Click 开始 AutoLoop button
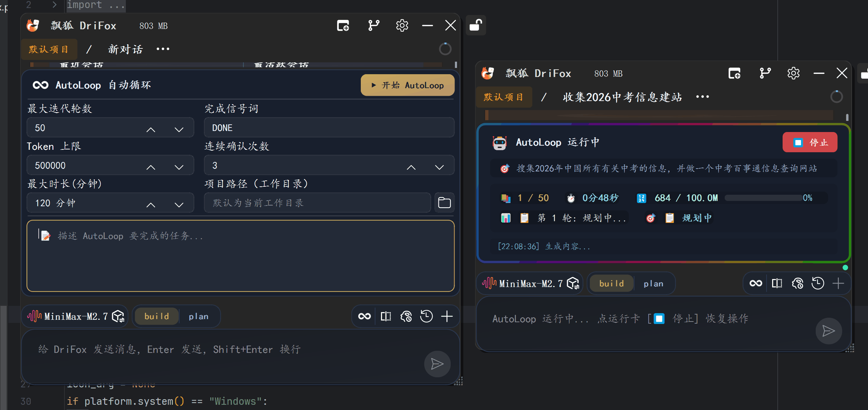The image size is (868, 410). coord(408,85)
